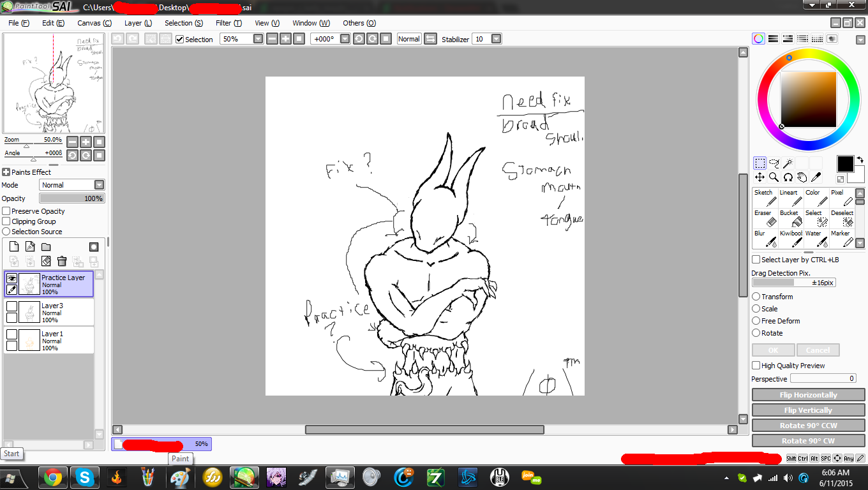Select the Move tool
Screen dimensions: 868x490
click(759, 177)
